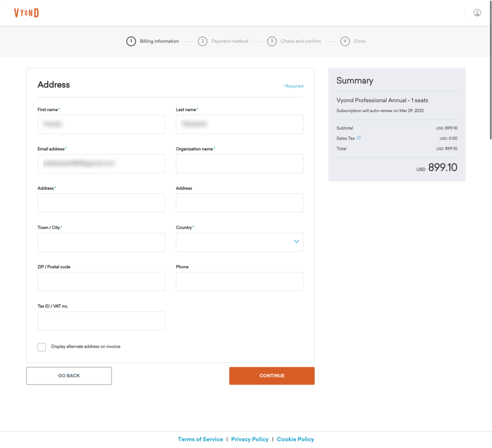
Task: Open the Terms of Service link
Action: point(200,439)
